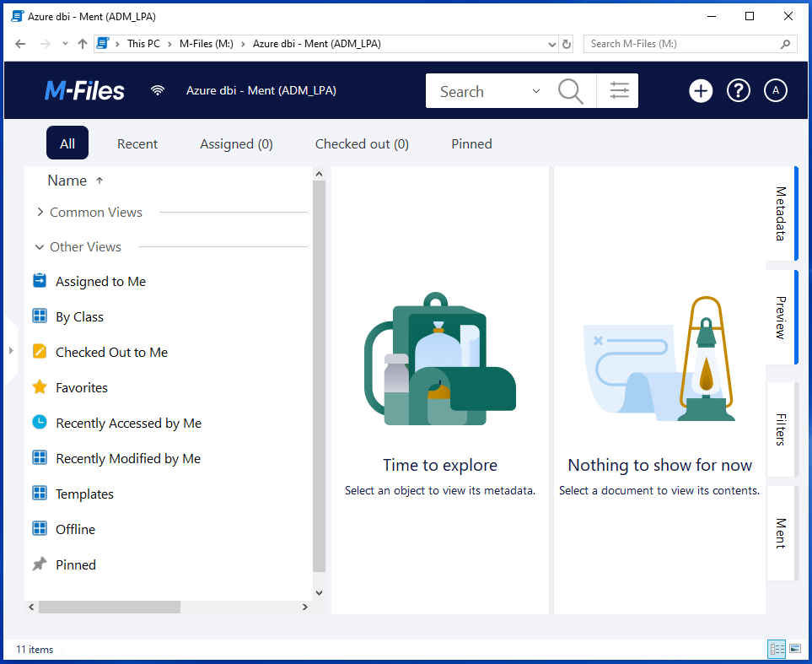
Task: Open the Metadata side tab
Action: tap(781, 213)
